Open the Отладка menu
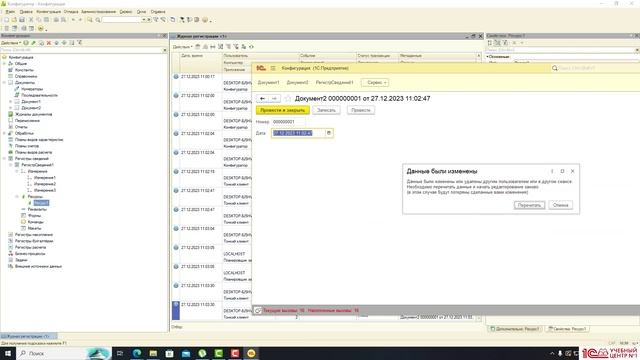The height and width of the screenshot is (360, 640). pos(71,12)
